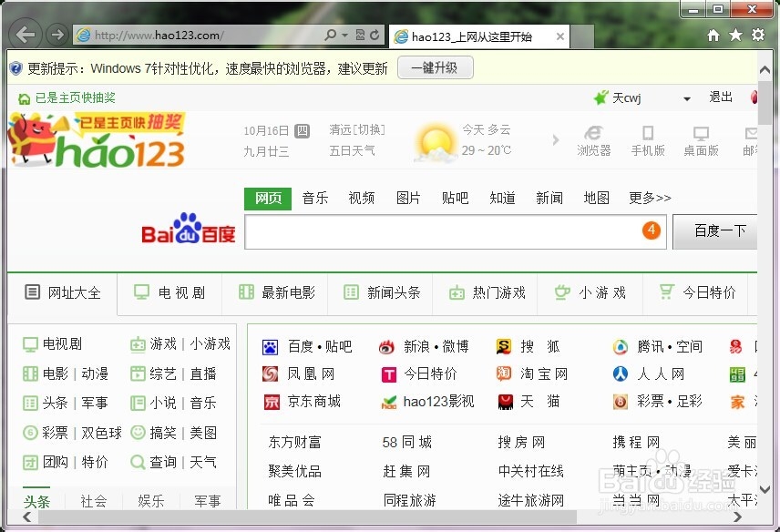
Task: Click the vertical scrollbar down arrow
Action: click(x=765, y=490)
